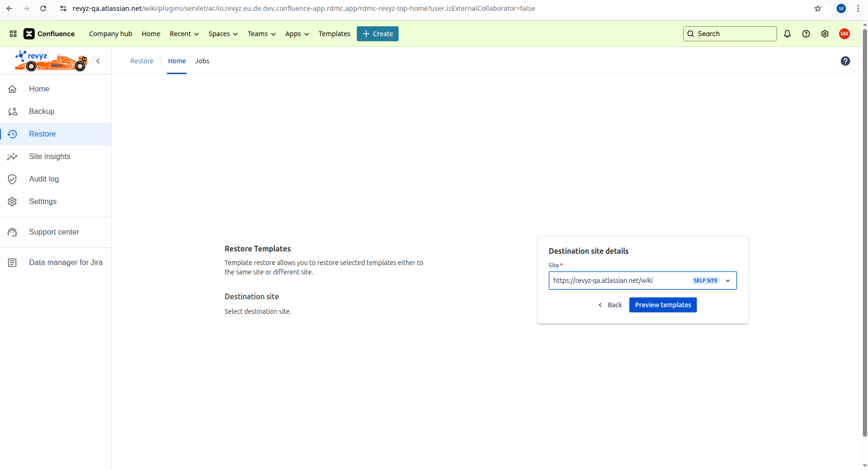Open Site insights from the sidebar
The height and width of the screenshot is (470, 868).
tap(49, 156)
